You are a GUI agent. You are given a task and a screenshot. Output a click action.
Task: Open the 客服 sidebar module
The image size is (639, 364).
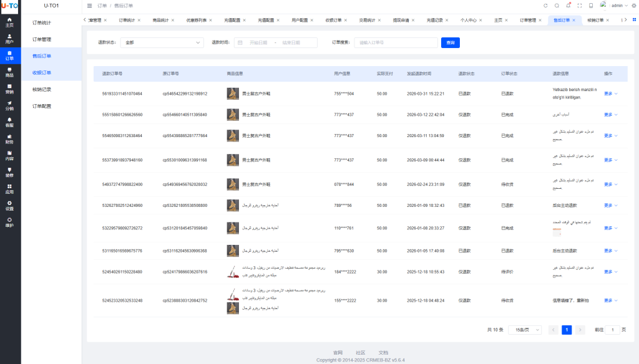coord(9,123)
